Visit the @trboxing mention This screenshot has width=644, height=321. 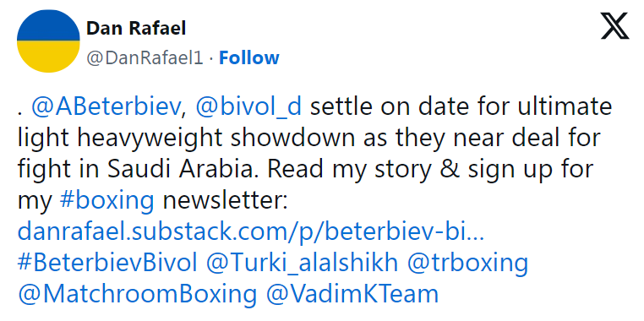click(467, 263)
